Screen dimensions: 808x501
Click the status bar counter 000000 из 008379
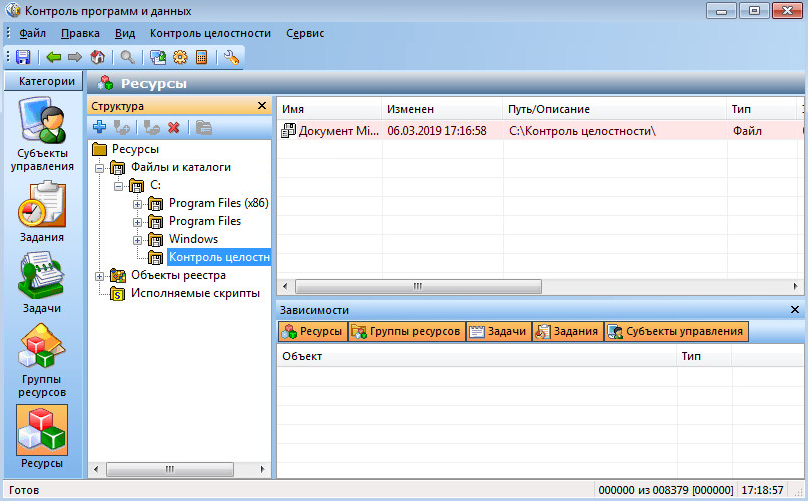(x=666, y=490)
